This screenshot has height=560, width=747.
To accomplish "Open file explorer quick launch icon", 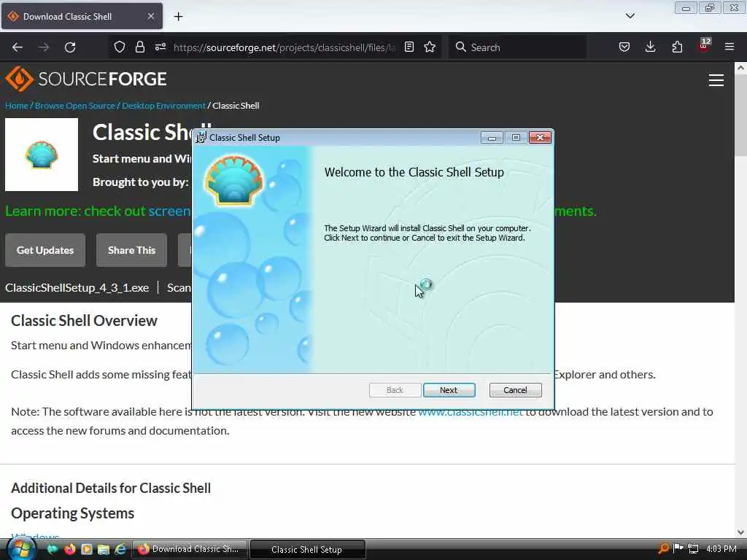I will pos(104,549).
